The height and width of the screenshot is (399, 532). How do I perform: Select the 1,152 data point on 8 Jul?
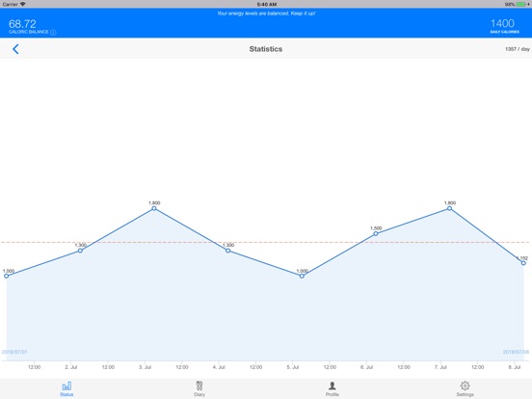point(523,263)
